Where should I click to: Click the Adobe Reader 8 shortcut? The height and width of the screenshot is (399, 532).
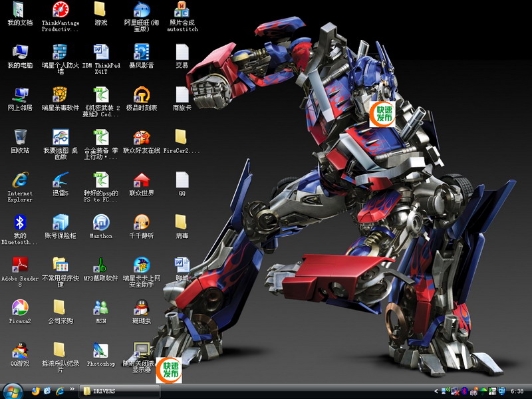coord(20,273)
